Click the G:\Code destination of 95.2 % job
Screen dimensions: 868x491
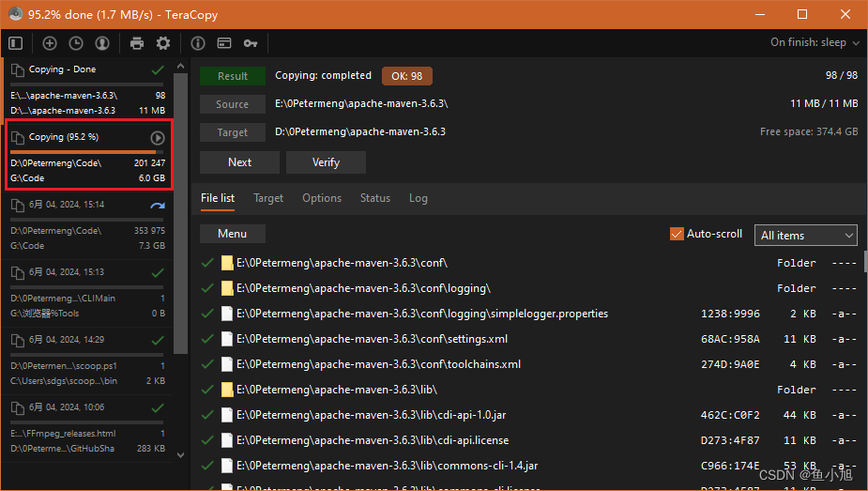pos(27,178)
